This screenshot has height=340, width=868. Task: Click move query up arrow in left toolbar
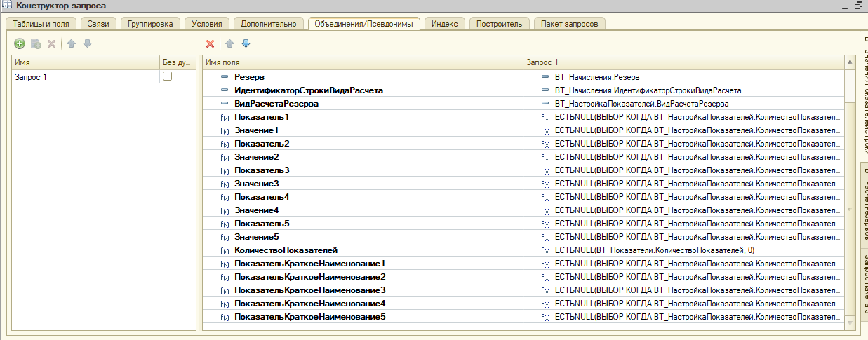click(71, 43)
